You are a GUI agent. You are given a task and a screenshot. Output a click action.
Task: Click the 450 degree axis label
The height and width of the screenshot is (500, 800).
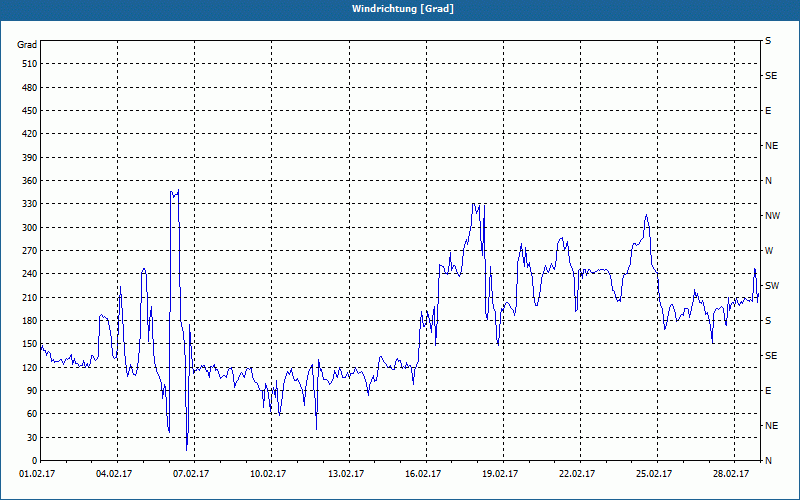pos(30,111)
